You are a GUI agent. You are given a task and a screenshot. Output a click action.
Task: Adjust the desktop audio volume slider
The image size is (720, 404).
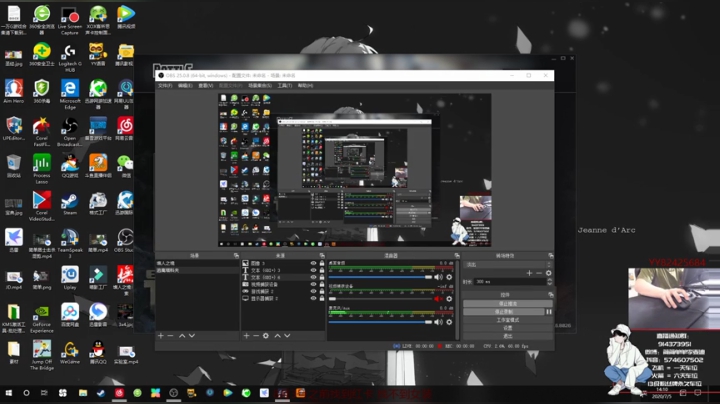click(x=380, y=277)
